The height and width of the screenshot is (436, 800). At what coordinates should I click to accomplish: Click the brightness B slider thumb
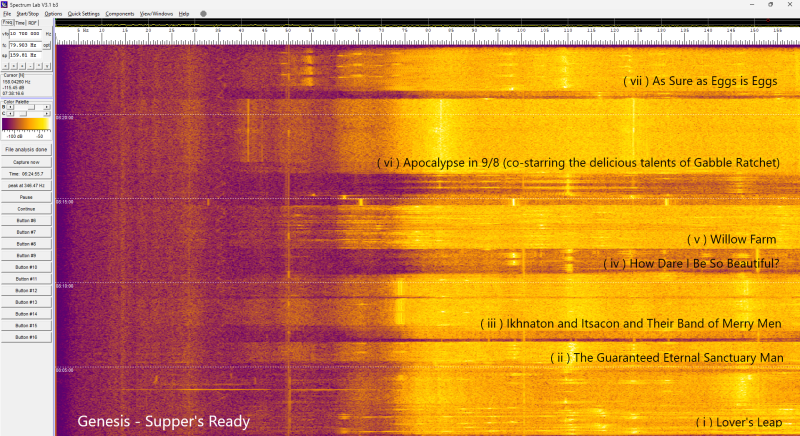(x=31, y=107)
